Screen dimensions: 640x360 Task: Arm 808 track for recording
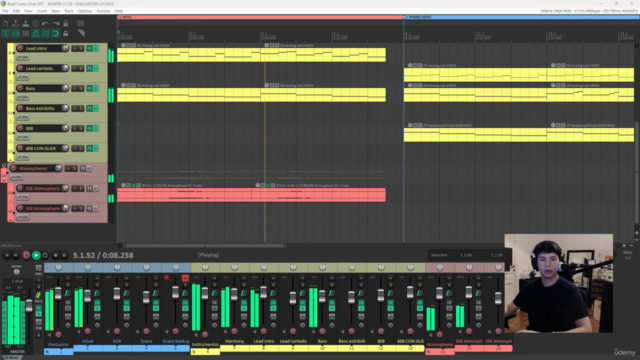pyautogui.click(x=20, y=128)
